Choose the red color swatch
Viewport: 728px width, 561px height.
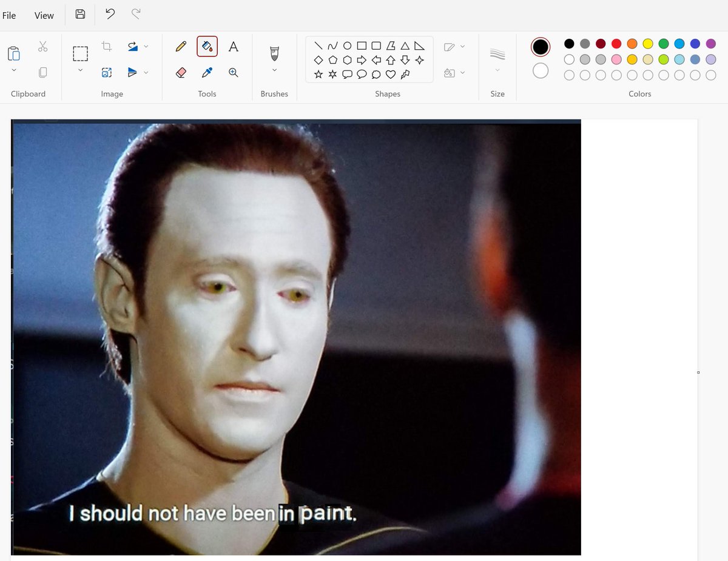click(616, 44)
